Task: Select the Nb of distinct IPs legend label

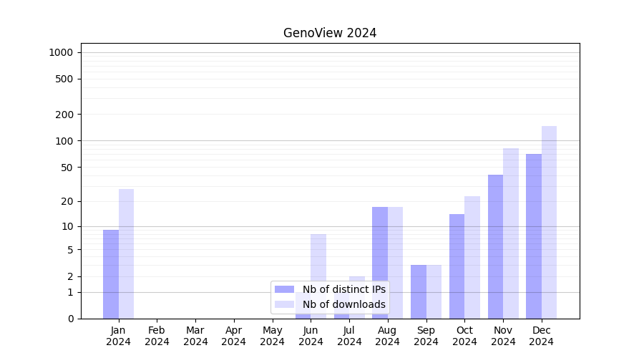Action: point(343,289)
